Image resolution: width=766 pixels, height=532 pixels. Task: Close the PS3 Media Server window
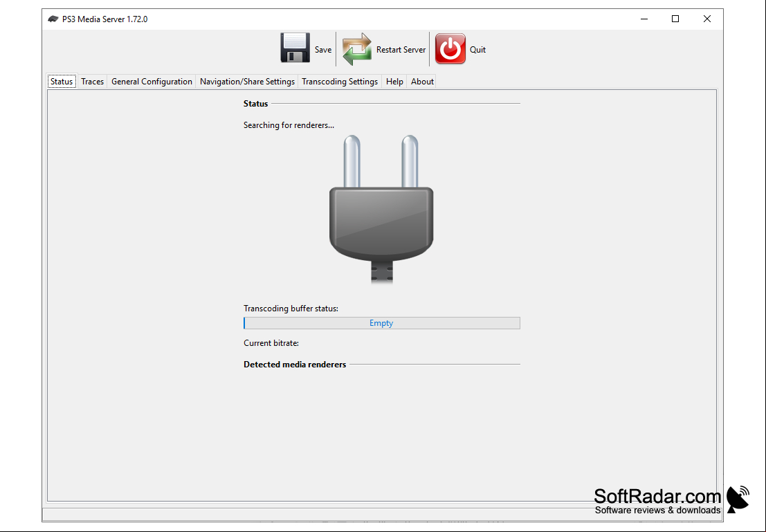coord(707,19)
